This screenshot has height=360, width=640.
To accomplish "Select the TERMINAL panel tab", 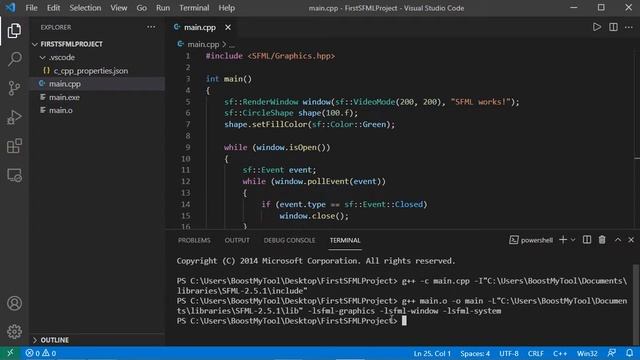I will [x=345, y=240].
